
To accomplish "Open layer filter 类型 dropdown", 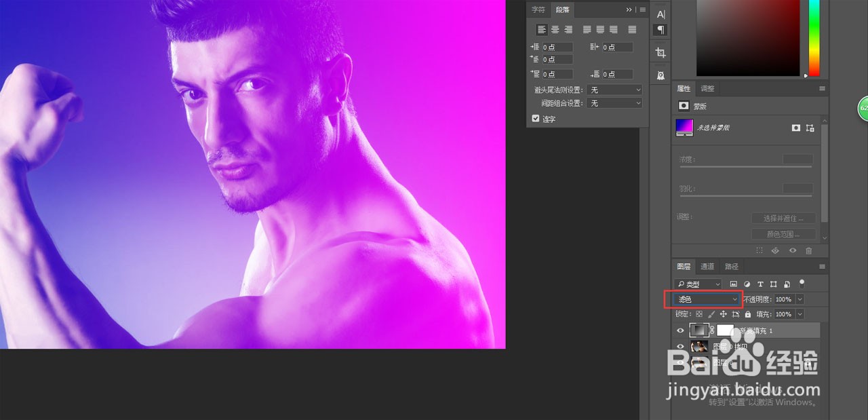I will coord(698,284).
